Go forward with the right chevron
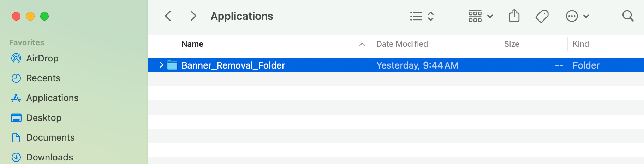Screen dimensions: 644x164 pyautogui.click(x=193, y=16)
